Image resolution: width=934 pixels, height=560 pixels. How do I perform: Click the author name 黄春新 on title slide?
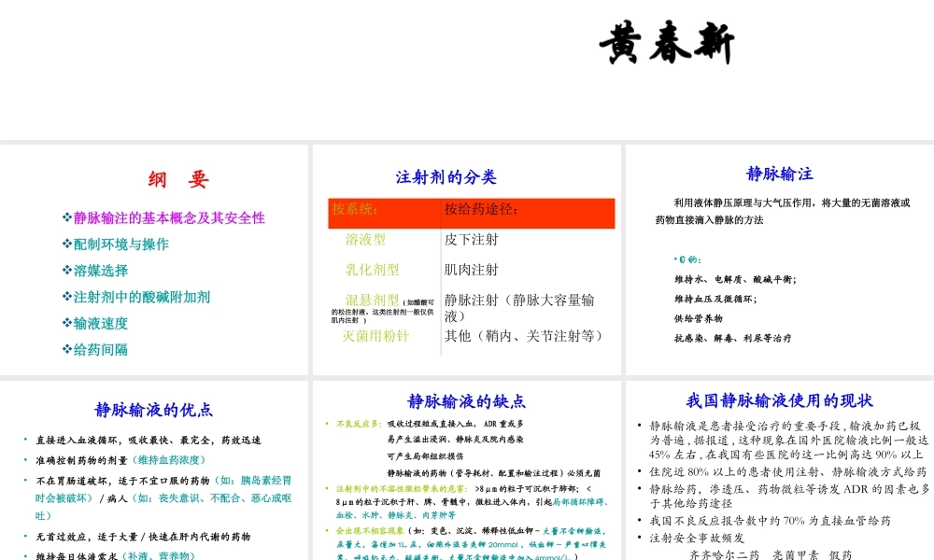667,43
